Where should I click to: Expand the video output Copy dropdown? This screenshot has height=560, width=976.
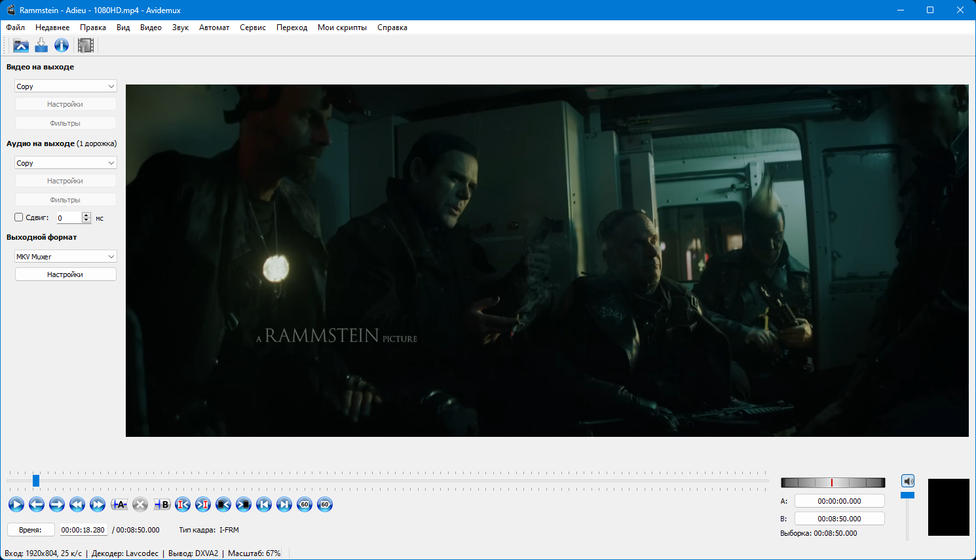point(66,86)
